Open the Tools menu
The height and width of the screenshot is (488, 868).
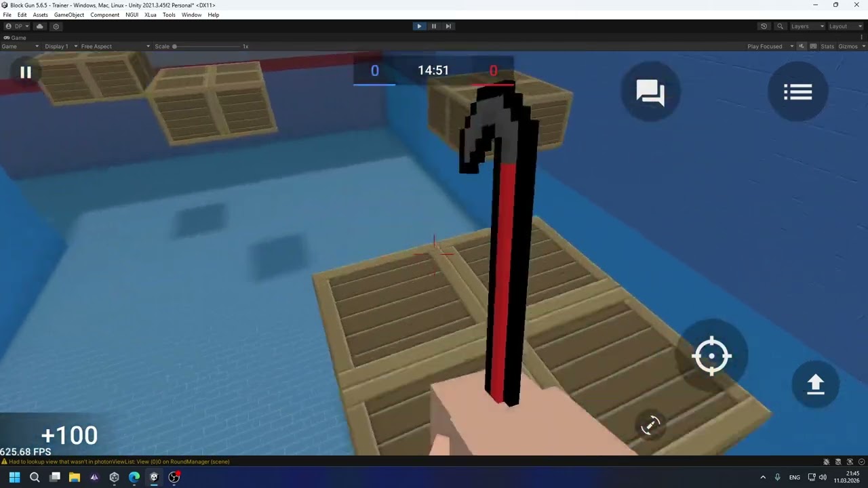click(x=169, y=15)
